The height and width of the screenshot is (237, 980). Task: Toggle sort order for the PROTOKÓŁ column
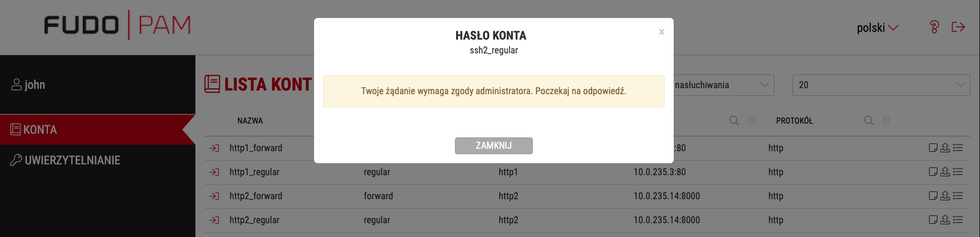[x=886, y=121]
